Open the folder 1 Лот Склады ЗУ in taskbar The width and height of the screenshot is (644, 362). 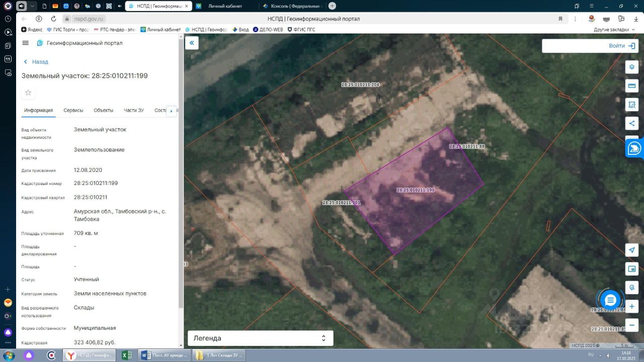[x=219, y=355]
